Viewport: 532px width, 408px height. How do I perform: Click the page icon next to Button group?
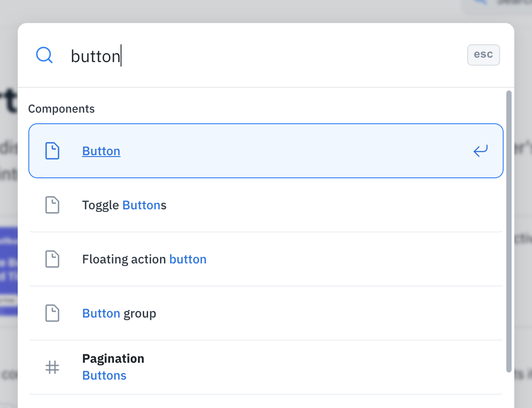[x=52, y=314]
